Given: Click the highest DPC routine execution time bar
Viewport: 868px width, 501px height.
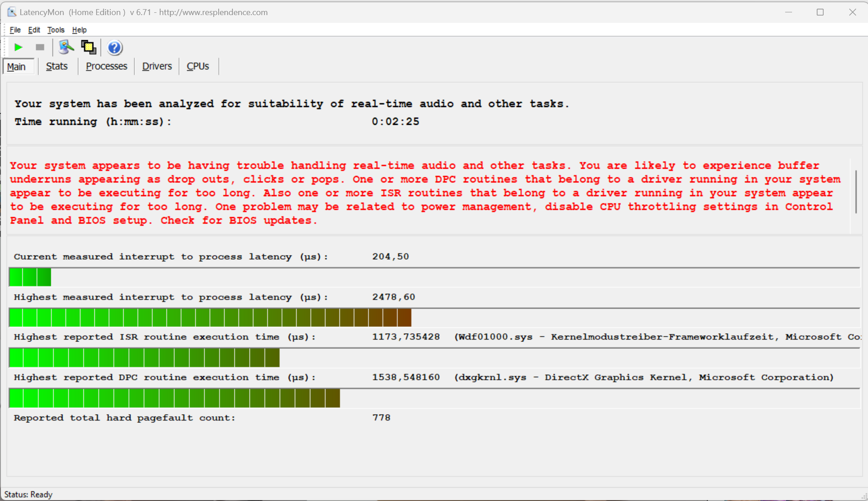Looking at the screenshot, I should click(x=174, y=398).
